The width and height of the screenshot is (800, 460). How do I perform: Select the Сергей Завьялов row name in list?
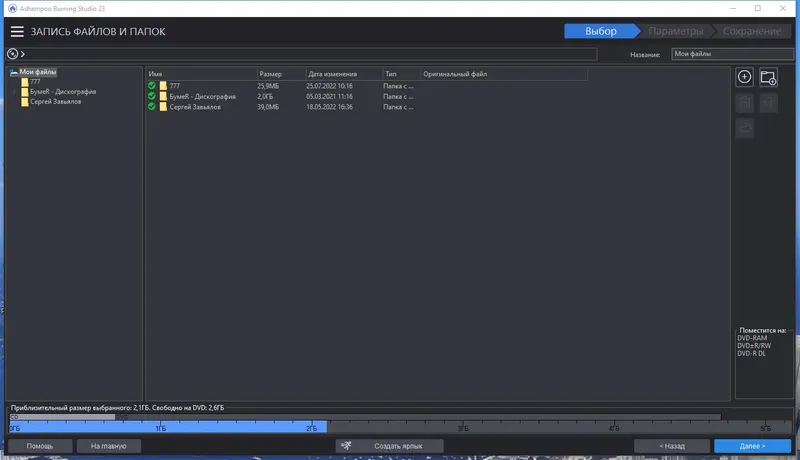[195, 107]
